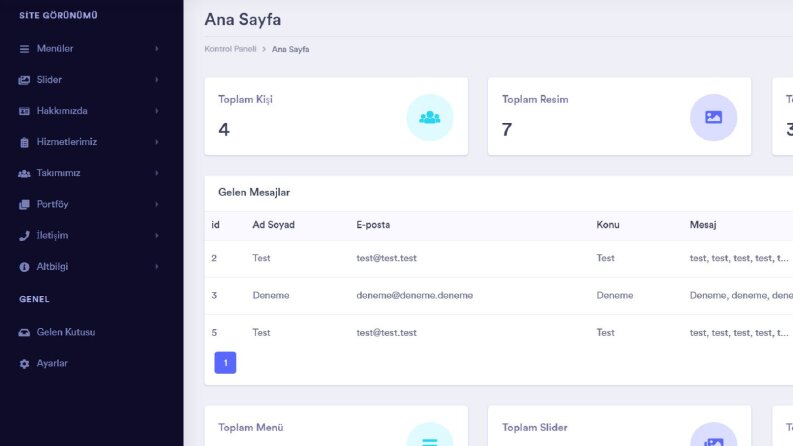Expand the Hakkımızda submenu chevron
This screenshot has width=793, height=446.
(157, 111)
